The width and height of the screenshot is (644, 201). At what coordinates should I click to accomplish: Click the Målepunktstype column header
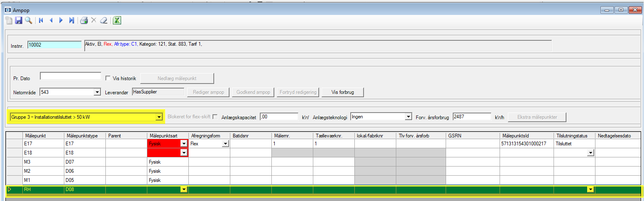pos(85,135)
